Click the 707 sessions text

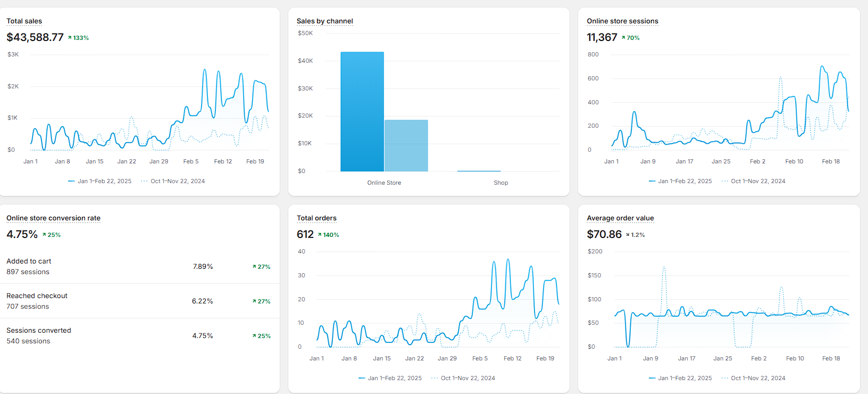(x=28, y=307)
